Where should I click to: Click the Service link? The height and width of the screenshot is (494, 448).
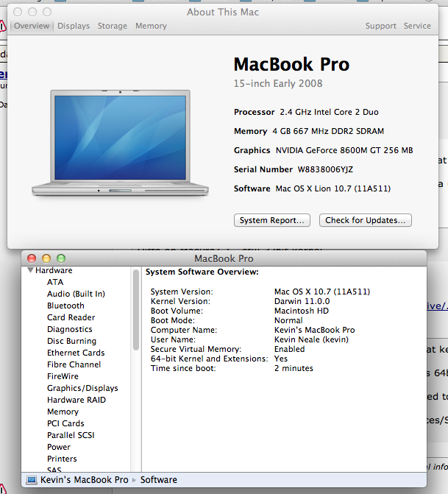417,26
